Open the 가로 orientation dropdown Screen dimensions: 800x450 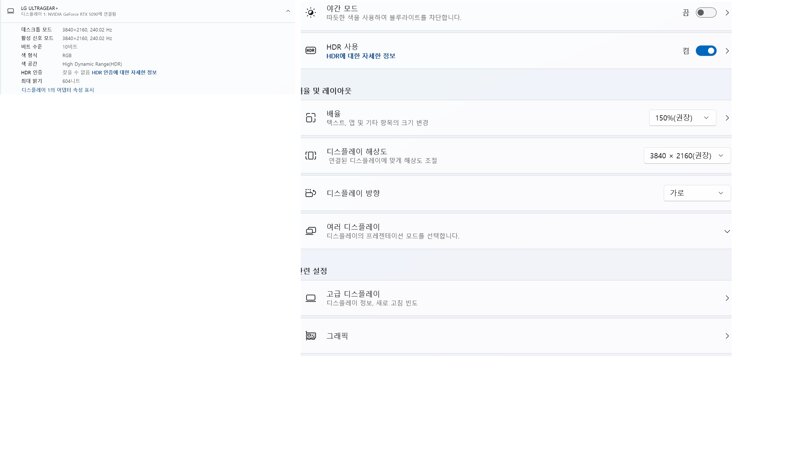point(697,193)
